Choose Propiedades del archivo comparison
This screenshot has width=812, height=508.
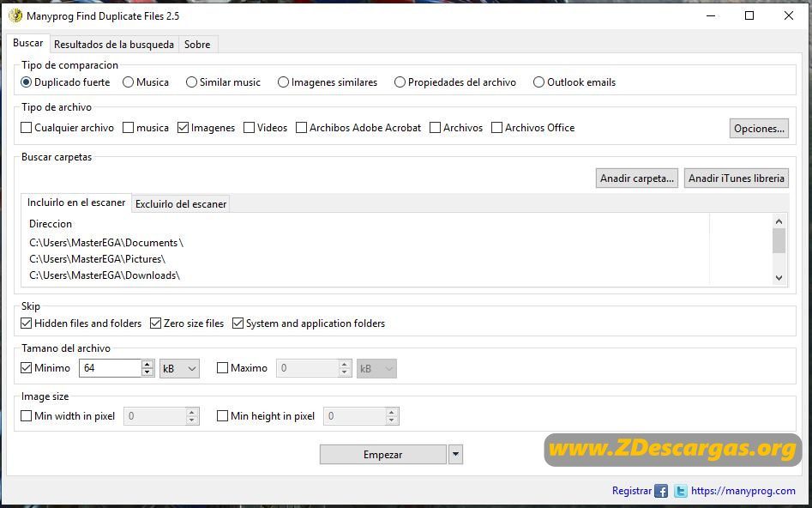click(455, 82)
